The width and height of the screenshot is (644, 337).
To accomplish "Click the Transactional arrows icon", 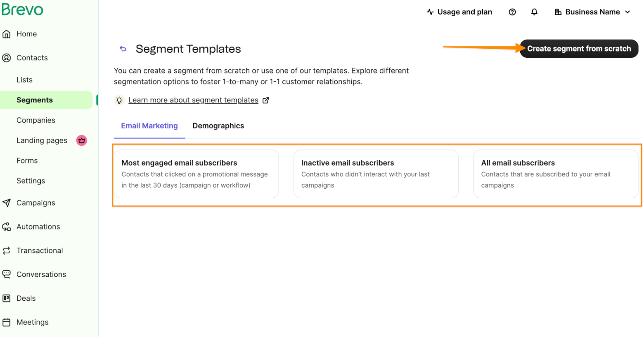I will click(x=7, y=251).
